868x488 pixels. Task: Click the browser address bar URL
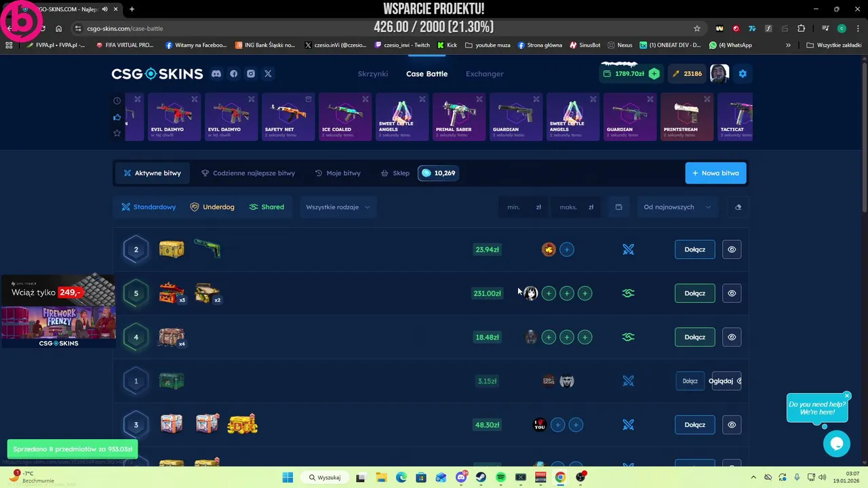(x=125, y=28)
